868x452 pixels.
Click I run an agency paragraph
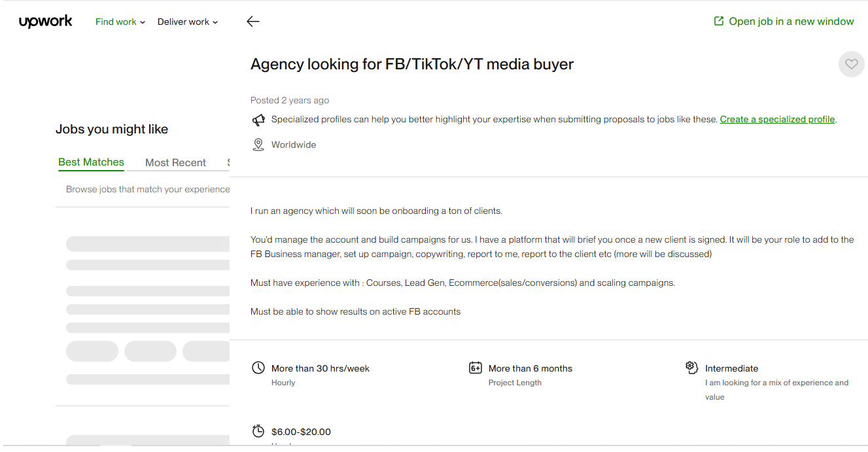(376, 211)
